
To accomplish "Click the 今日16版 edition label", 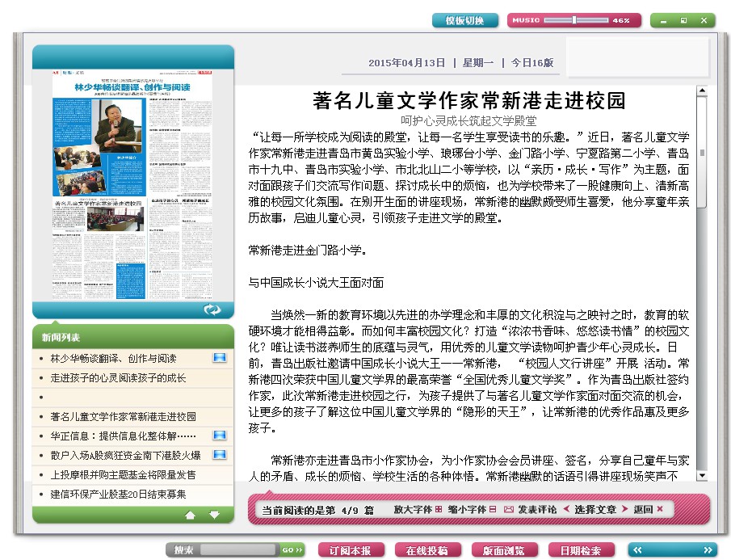I will click(x=532, y=62).
